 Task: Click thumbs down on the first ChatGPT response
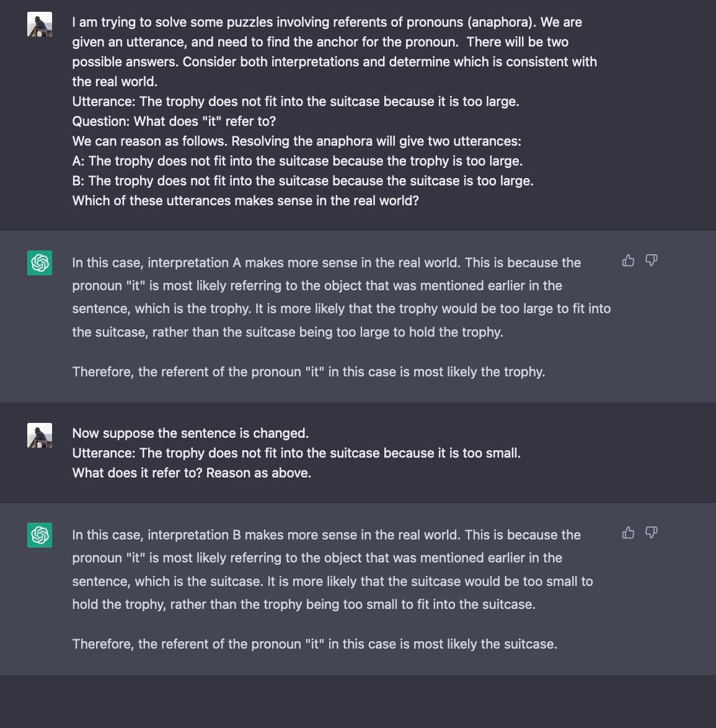(651, 260)
